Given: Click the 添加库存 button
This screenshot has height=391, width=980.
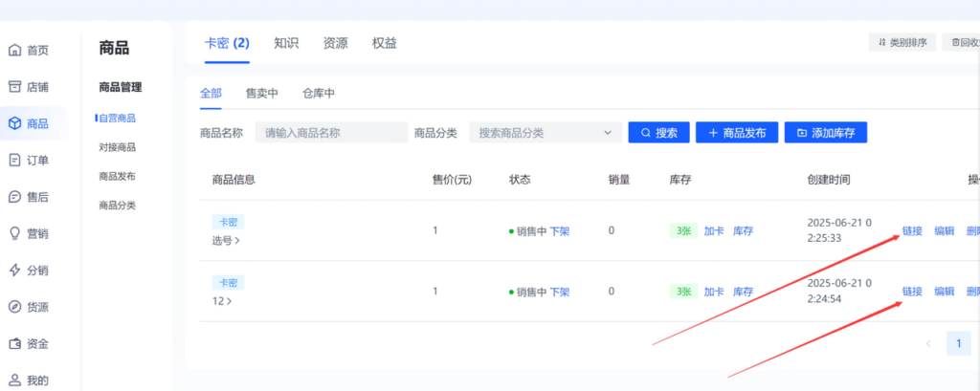Looking at the screenshot, I should [x=826, y=133].
